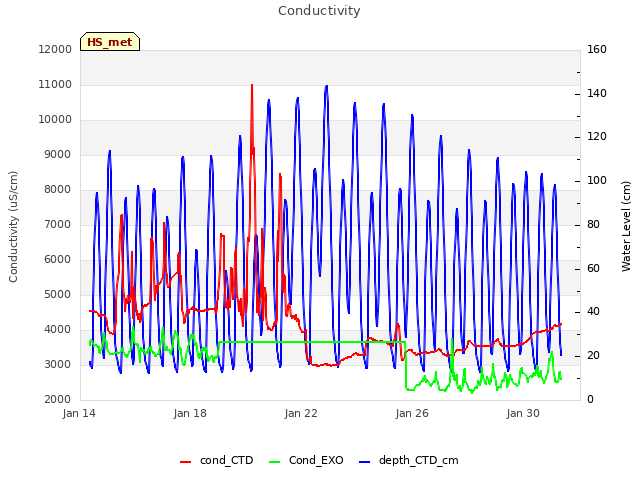
Task: Click the 80 right axis value
Action: [593, 224]
